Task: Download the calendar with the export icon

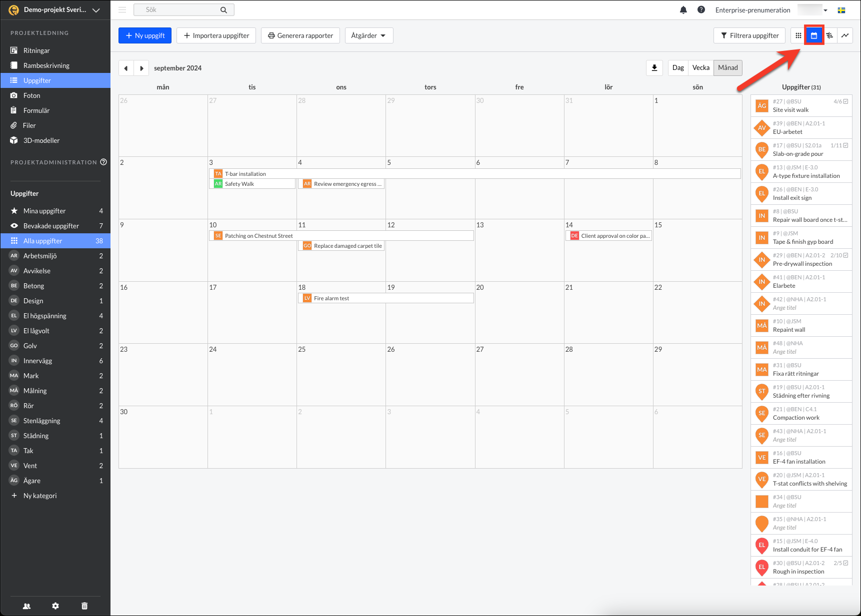Action: click(654, 68)
